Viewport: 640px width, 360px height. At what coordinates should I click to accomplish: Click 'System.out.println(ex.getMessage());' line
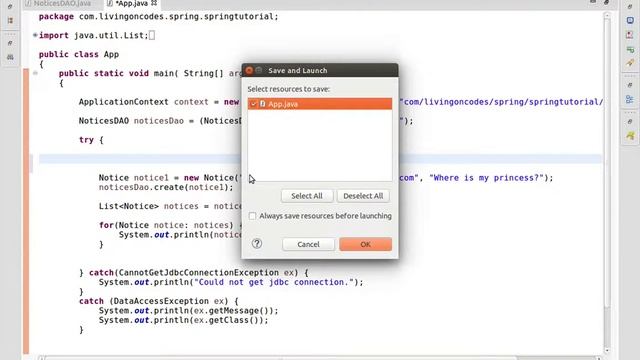[189, 311]
